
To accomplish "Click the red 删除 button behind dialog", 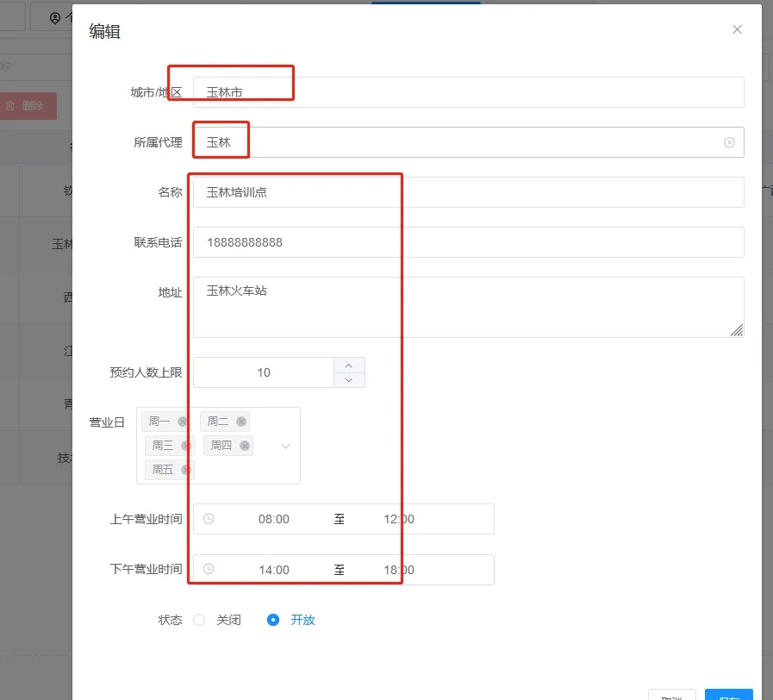I will click(28, 106).
